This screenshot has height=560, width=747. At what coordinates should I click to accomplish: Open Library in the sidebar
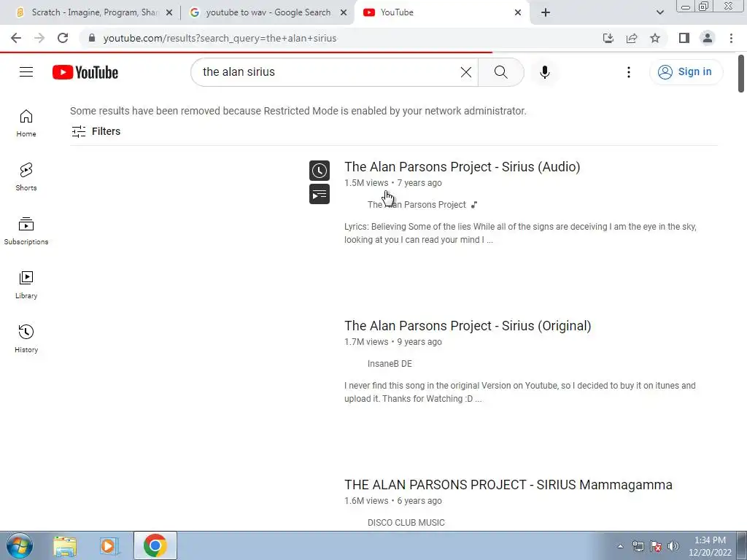pos(26,285)
